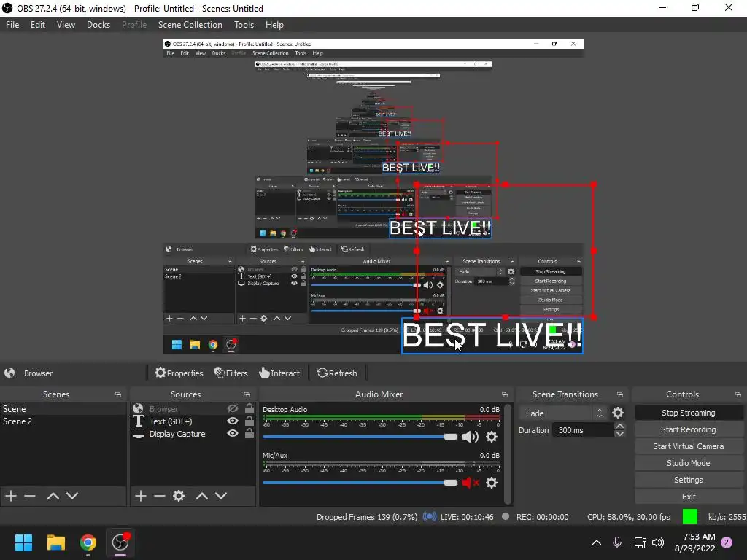
Task: Open the Docks menu
Action: point(98,25)
